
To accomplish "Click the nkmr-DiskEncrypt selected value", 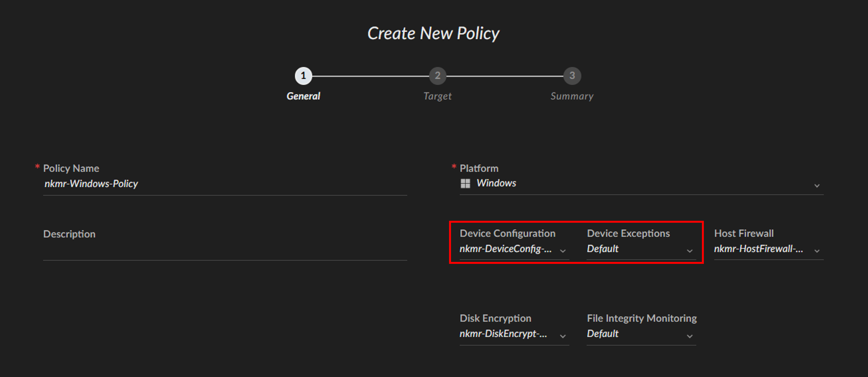I will [x=503, y=334].
